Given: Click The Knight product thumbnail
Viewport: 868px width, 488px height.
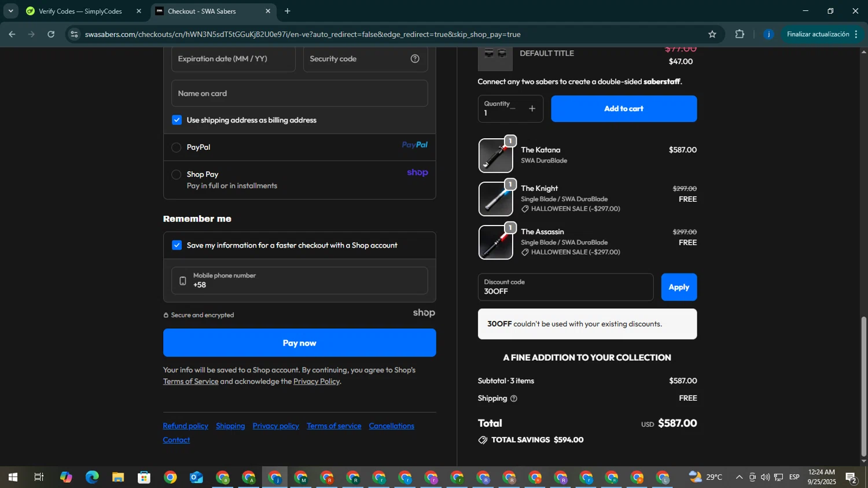Looking at the screenshot, I should pyautogui.click(x=495, y=199).
